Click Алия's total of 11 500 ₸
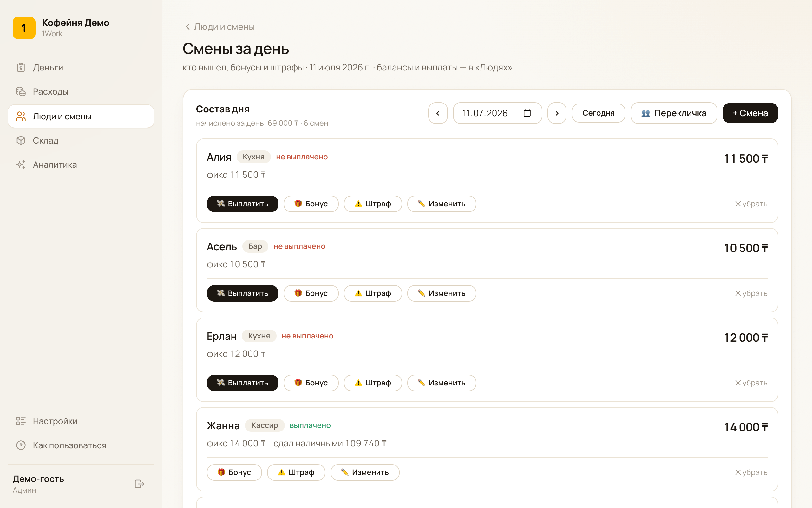The width and height of the screenshot is (812, 508). coord(746,158)
